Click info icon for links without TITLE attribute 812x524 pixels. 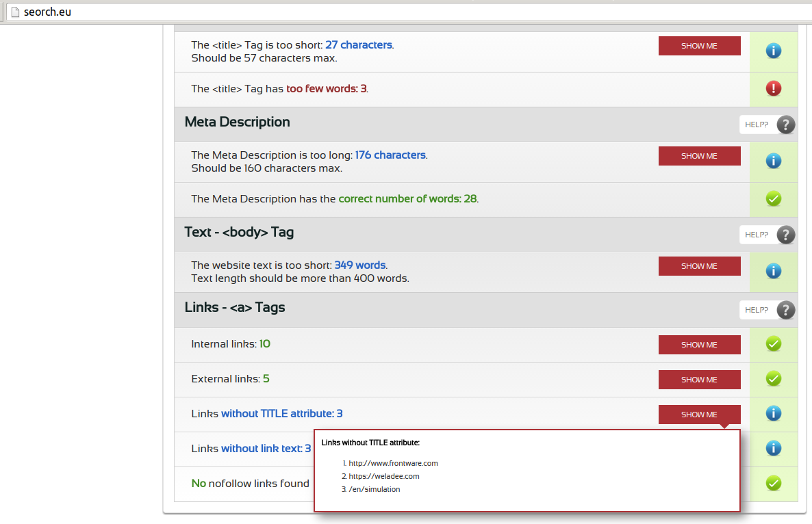(774, 413)
